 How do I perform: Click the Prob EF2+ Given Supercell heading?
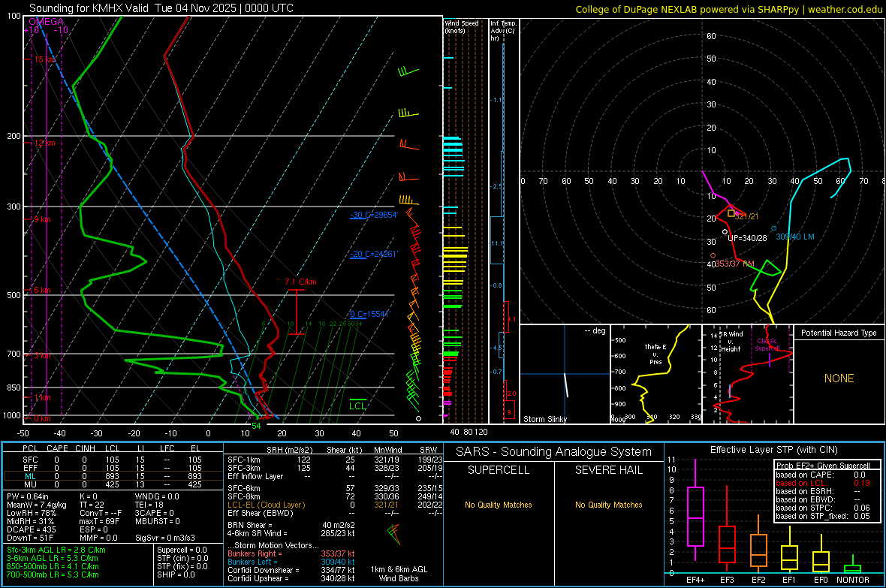pyautogui.click(x=823, y=466)
